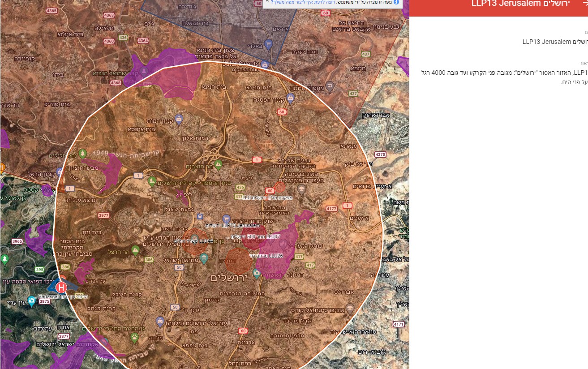
Task: Click the Hadassah helipad "H" marker
Action: (x=62, y=288)
